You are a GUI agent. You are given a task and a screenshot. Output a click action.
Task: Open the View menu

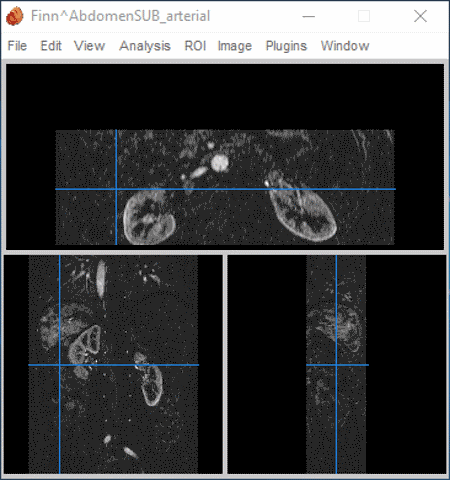click(89, 46)
